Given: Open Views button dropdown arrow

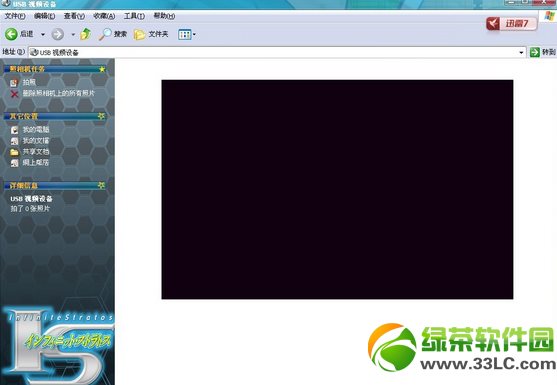Looking at the screenshot, I should click(194, 34).
